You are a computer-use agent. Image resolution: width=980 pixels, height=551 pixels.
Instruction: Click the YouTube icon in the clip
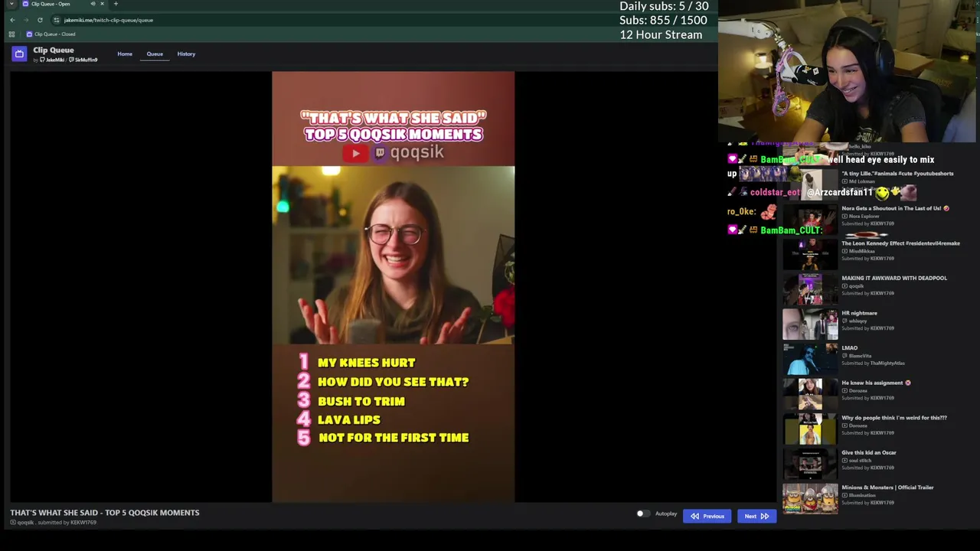354,153
